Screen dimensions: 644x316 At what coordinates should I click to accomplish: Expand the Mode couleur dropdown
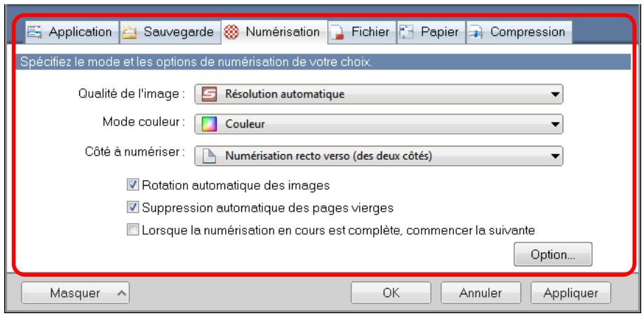[554, 125]
